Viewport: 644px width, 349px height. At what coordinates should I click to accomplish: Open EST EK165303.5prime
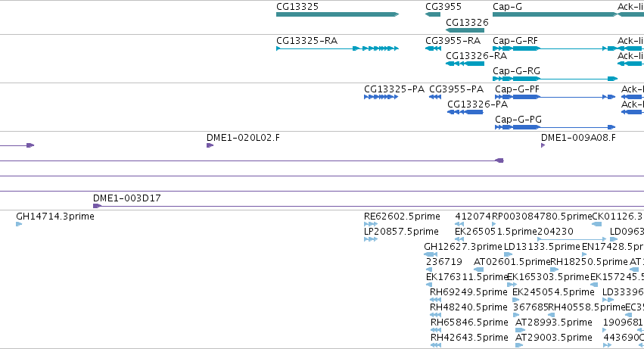click(x=512, y=285)
